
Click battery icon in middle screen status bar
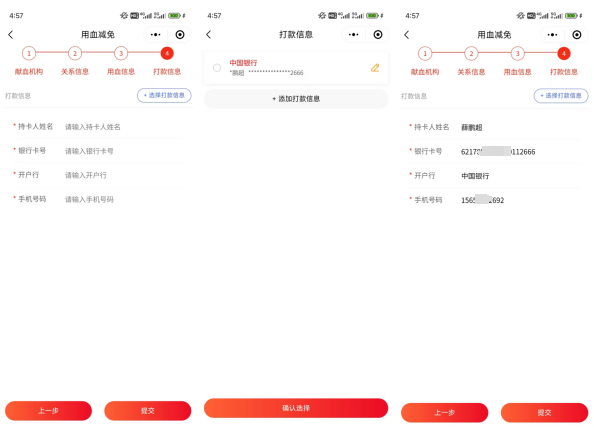pyautogui.click(x=373, y=16)
